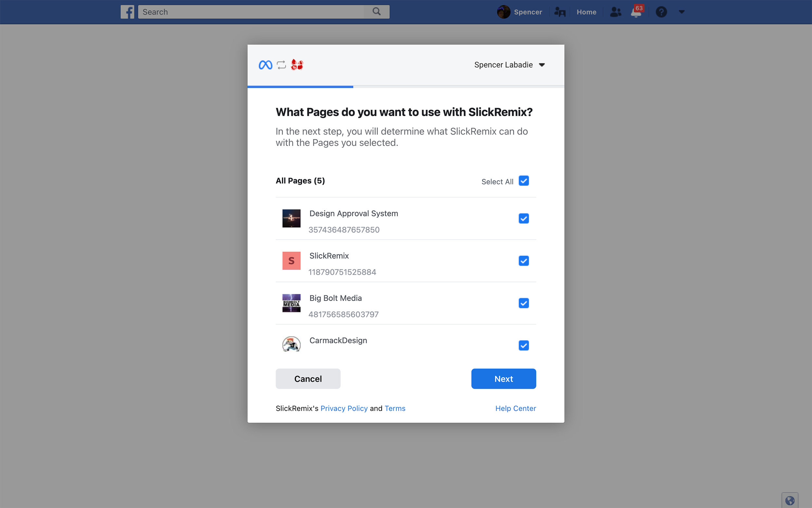
Task: Click the Find Friends icon
Action: 560,12
